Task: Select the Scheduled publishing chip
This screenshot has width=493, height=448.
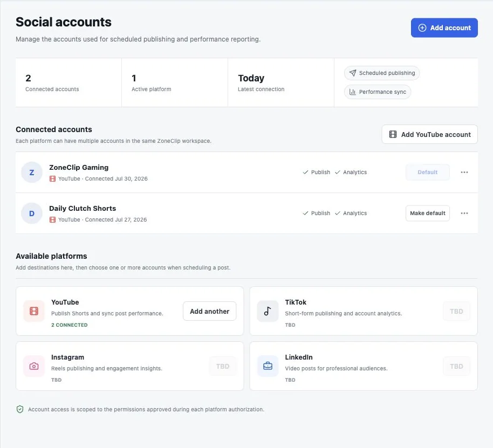Action: pos(382,73)
